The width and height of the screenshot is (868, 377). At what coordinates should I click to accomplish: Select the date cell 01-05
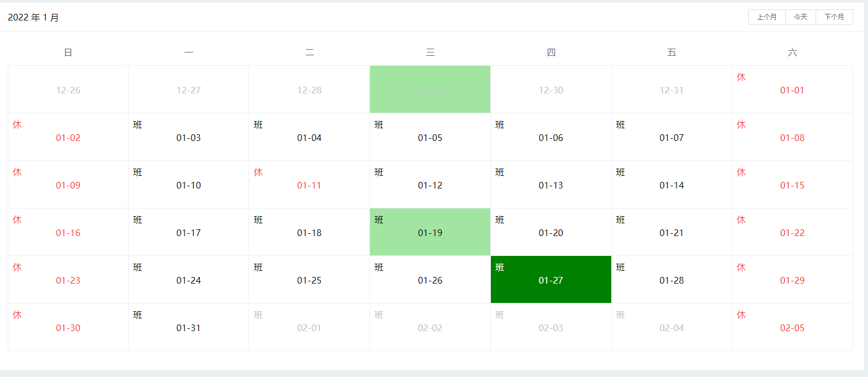pos(430,138)
